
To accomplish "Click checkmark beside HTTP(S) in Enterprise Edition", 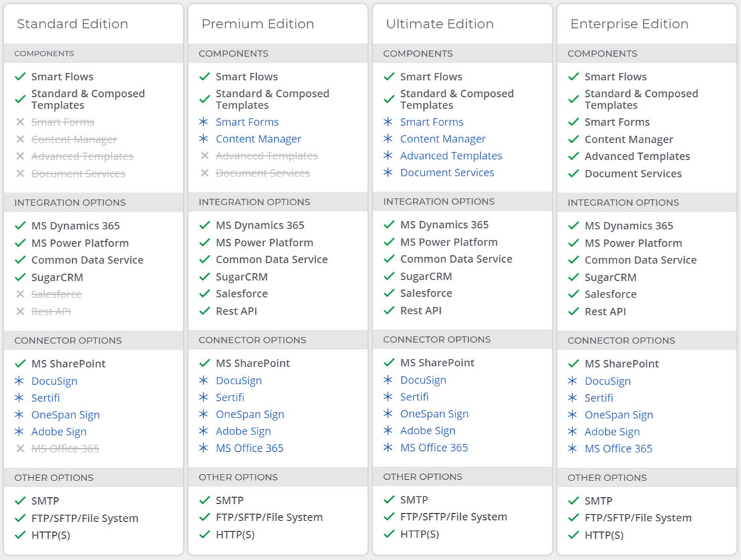I will pyautogui.click(x=573, y=535).
